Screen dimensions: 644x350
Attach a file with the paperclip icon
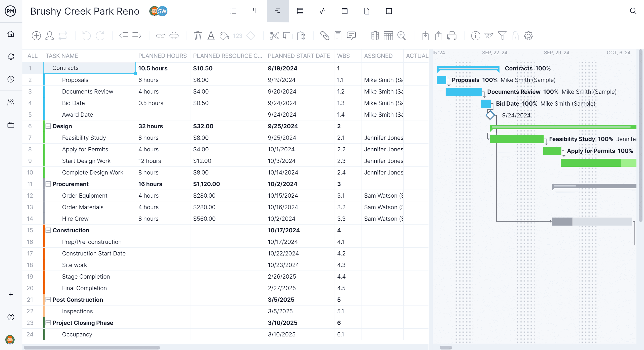coord(325,35)
